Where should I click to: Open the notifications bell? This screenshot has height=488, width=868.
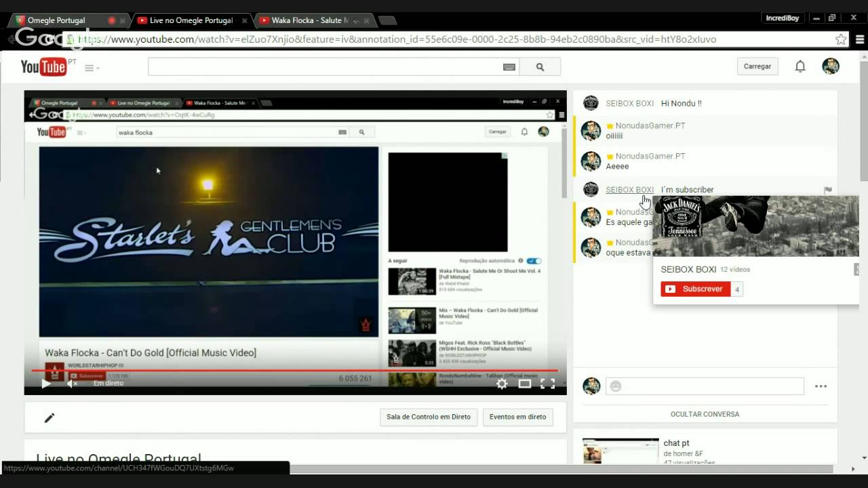click(x=800, y=66)
